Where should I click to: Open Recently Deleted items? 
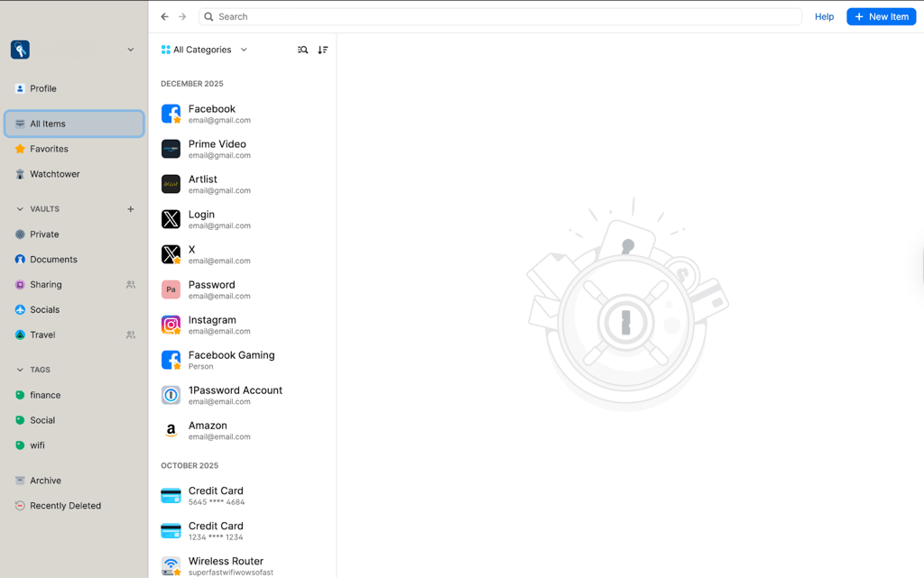74,506
